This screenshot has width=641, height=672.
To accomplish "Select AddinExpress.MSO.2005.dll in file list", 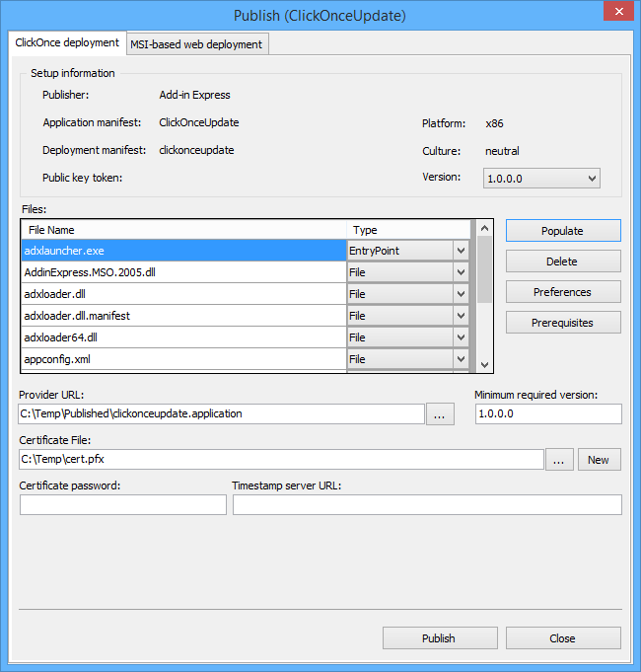I will tap(182, 272).
